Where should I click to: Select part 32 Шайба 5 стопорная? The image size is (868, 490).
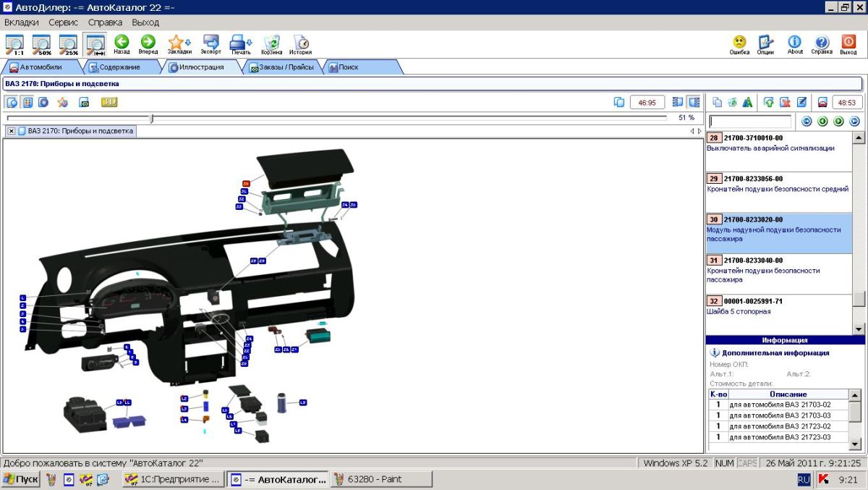pos(778,313)
